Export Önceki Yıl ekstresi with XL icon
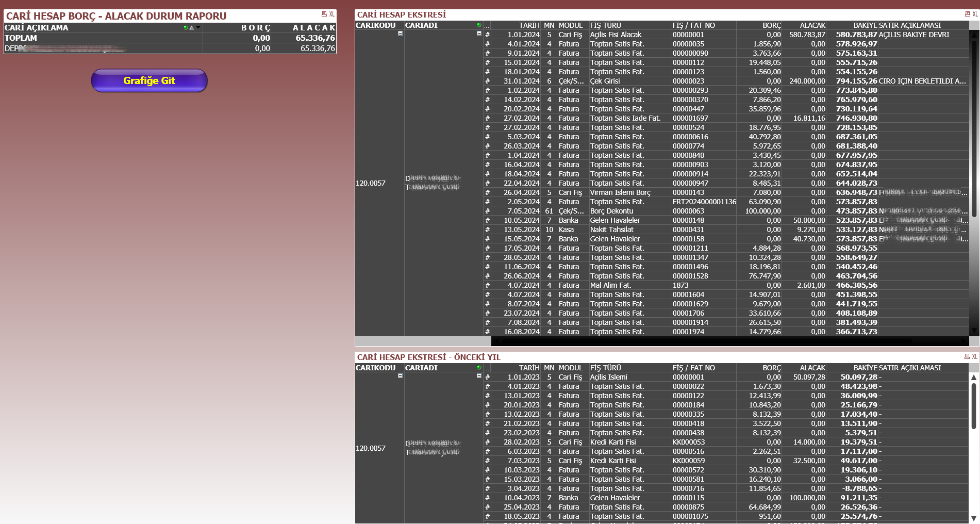The height and width of the screenshot is (524, 980). tap(974, 356)
